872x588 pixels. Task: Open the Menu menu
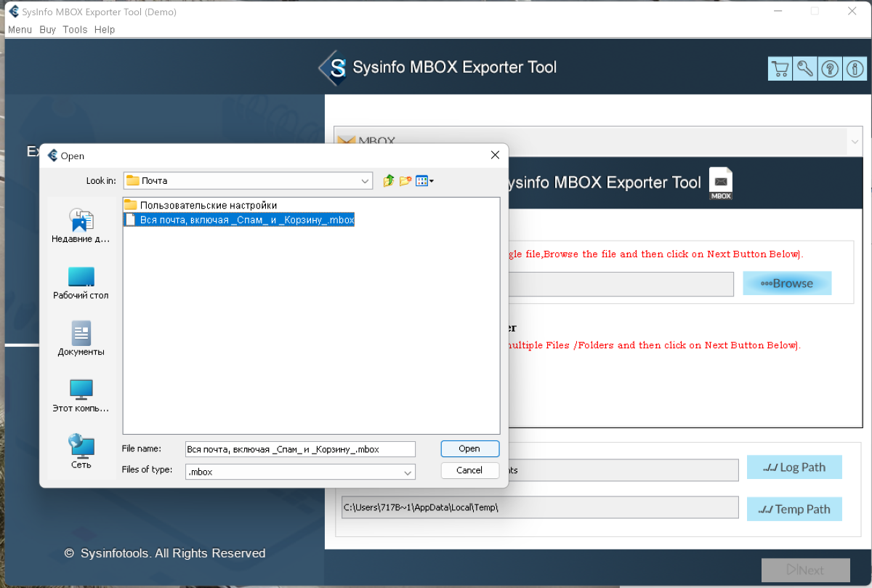(x=20, y=30)
